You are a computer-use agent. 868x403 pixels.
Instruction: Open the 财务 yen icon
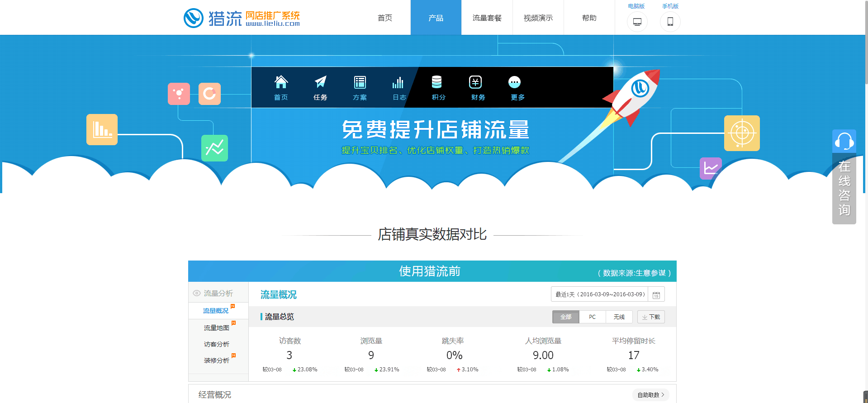[x=475, y=82]
